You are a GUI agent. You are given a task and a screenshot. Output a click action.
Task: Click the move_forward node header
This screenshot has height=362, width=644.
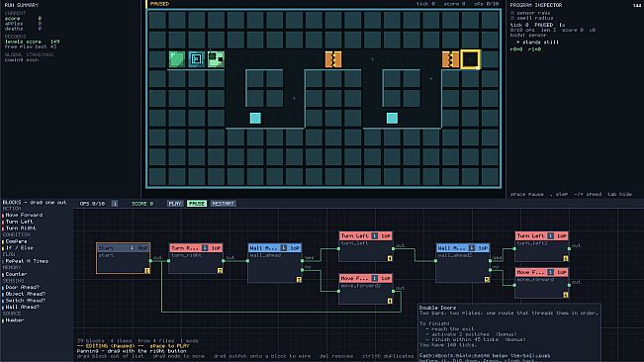pyautogui.click(x=542, y=272)
